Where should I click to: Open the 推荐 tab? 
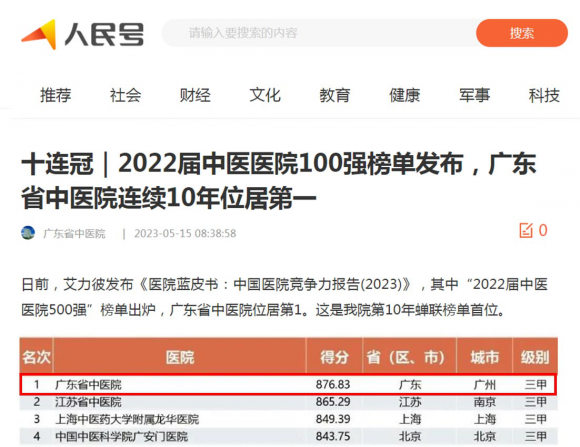click(x=55, y=95)
